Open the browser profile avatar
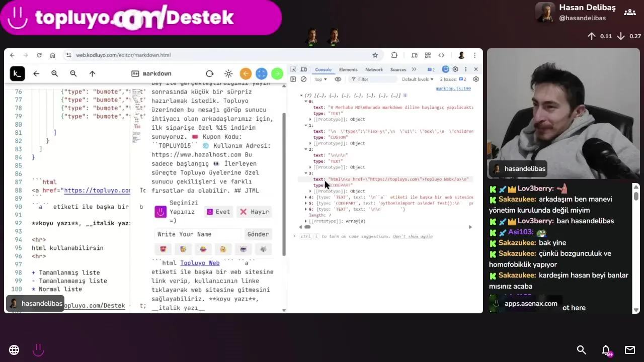The width and height of the screenshot is (644, 362). click(x=461, y=55)
